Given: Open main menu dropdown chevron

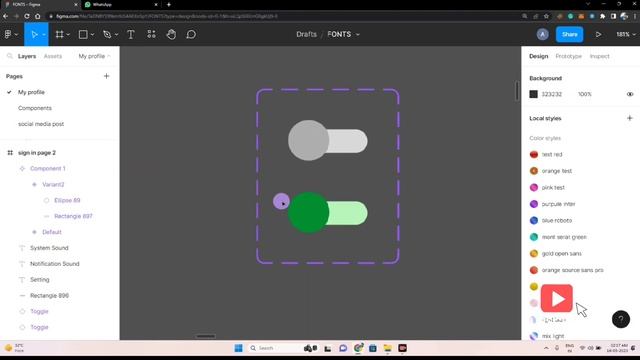Looking at the screenshot, I should point(16,35).
